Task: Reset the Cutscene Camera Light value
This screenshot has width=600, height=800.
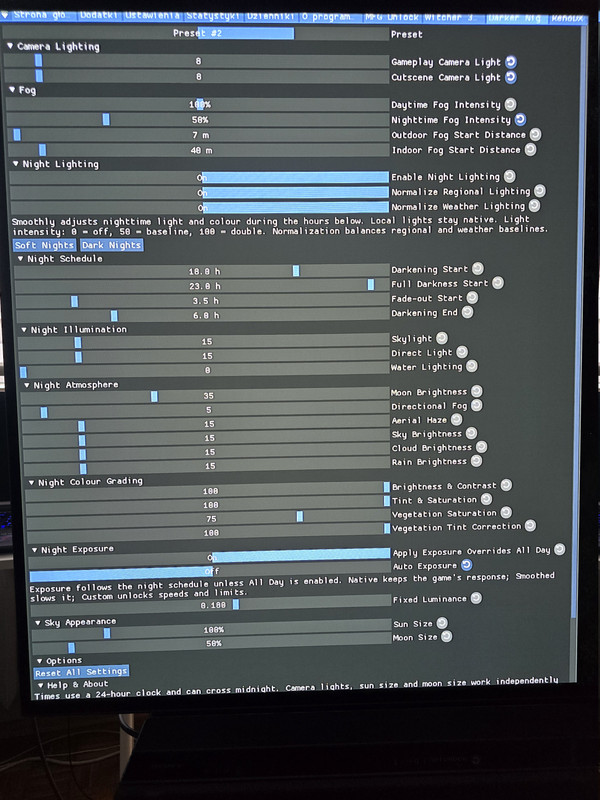Action: (x=511, y=77)
